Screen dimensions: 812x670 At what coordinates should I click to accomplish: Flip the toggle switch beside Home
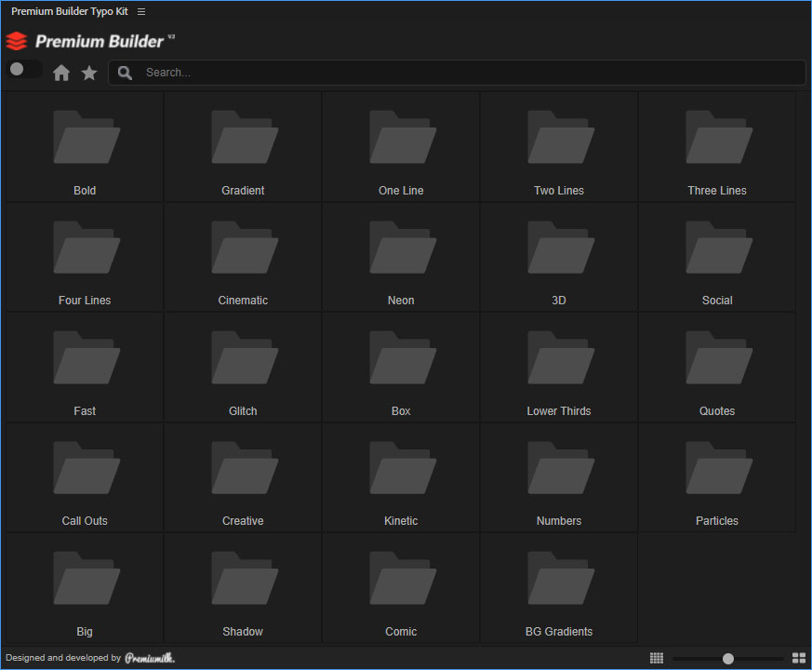(24, 70)
